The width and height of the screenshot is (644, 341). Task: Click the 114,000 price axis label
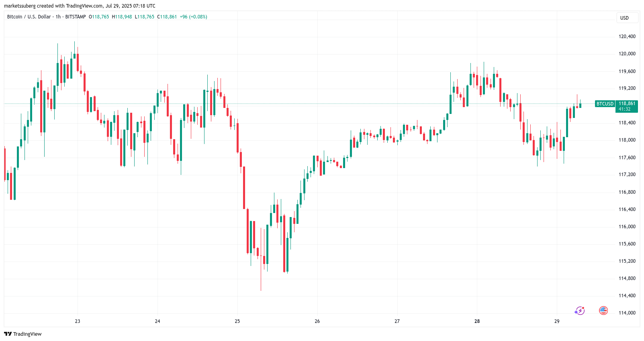(627, 313)
